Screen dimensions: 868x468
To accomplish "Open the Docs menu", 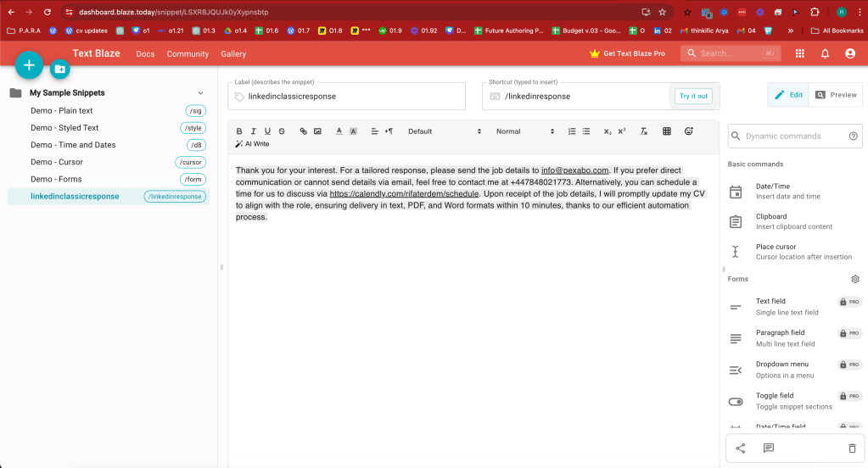I will coord(145,53).
